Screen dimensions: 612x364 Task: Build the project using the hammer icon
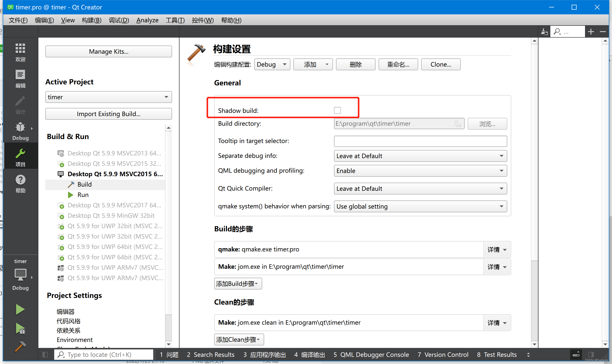(20, 347)
